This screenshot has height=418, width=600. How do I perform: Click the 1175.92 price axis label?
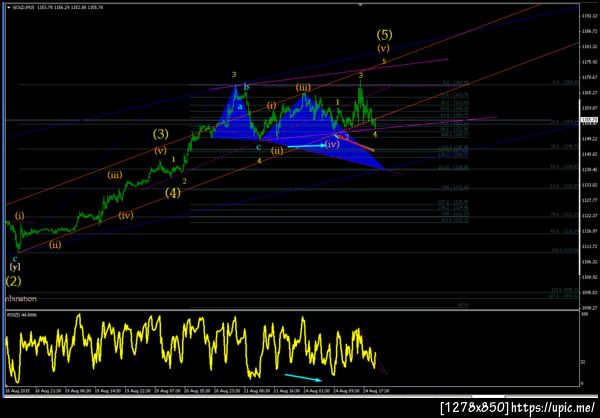(x=589, y=62)
